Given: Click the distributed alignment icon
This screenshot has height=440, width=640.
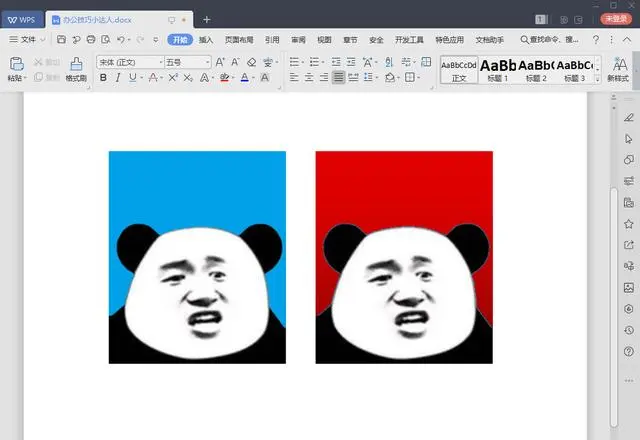Looking at the screenshot, I should click(x=353, y=77).
